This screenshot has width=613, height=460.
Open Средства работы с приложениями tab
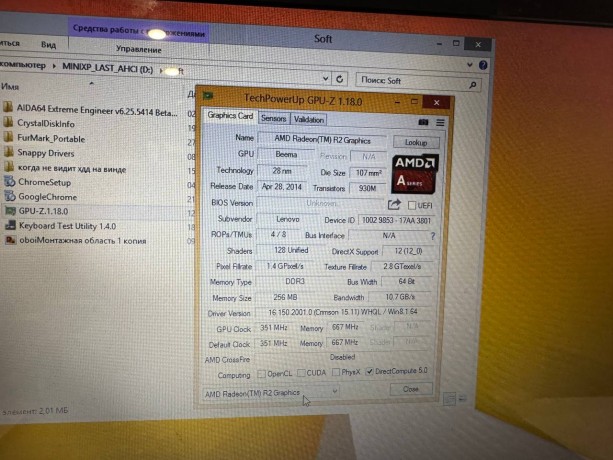point(138,30)
